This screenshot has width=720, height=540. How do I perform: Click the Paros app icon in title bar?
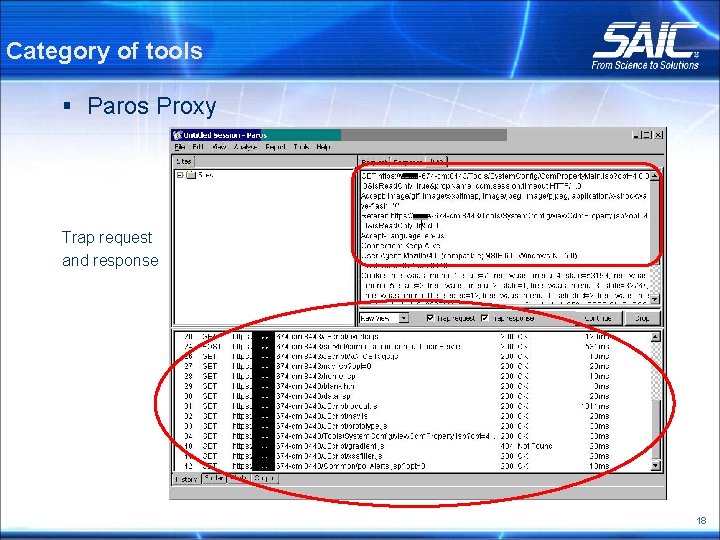tap(177, 135)
